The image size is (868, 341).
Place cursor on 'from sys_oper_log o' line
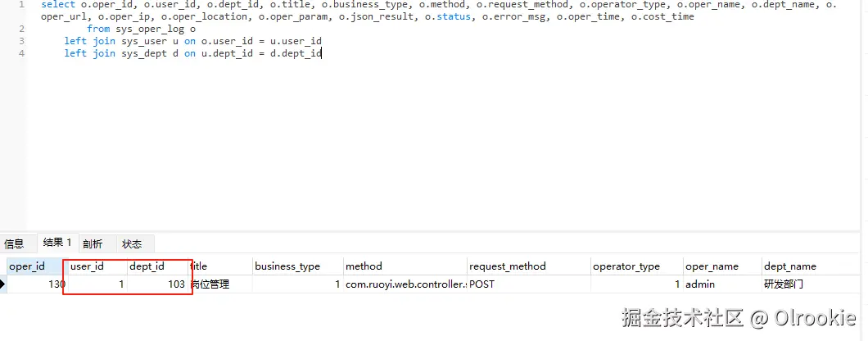[x=141, y=29]
